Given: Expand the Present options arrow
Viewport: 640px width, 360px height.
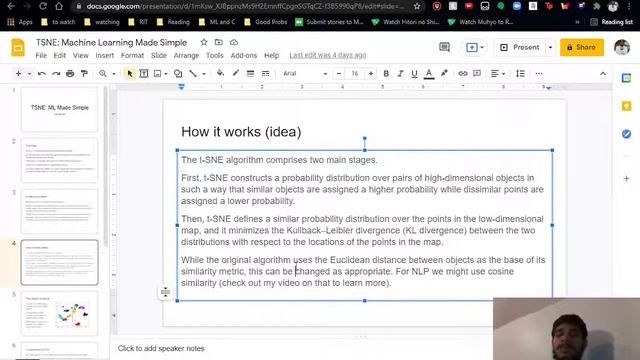Looking at the screenshot, I should pyautogui.click(x=550, y=47).
